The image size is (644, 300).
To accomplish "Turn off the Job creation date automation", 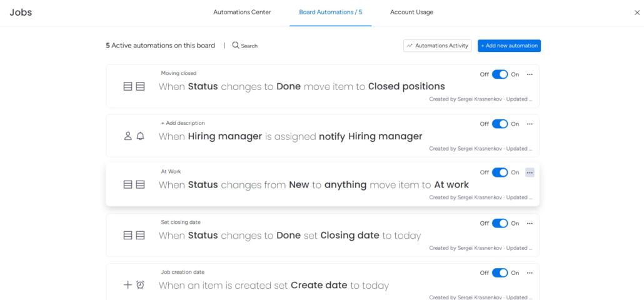I will coord(500,272).
